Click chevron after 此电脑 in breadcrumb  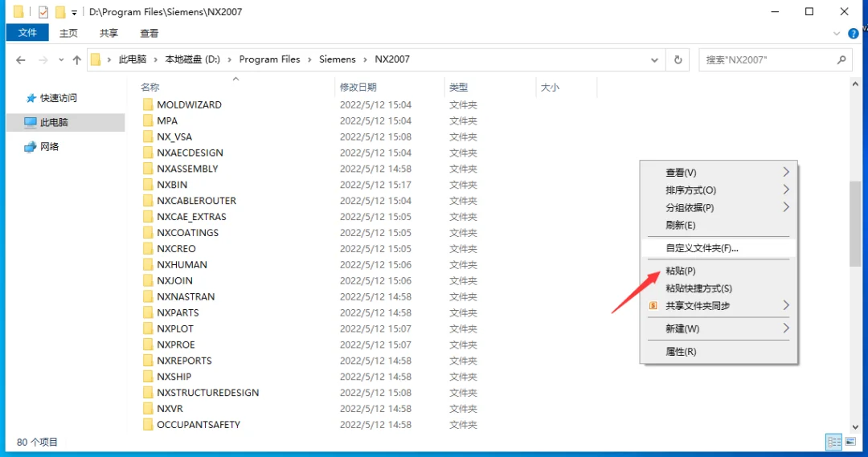[x=156, y=59]
